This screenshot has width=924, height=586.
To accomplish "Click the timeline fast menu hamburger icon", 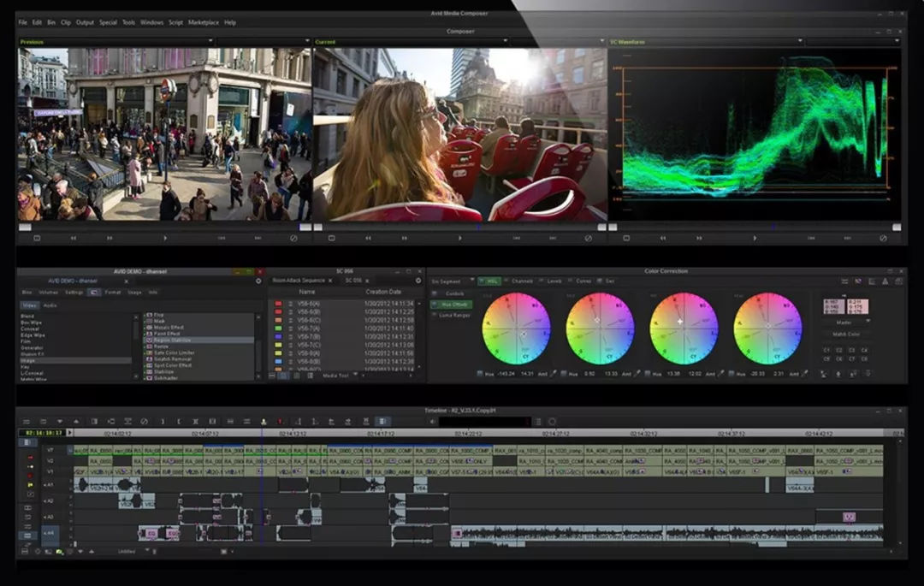I will [x=26, y=422].
